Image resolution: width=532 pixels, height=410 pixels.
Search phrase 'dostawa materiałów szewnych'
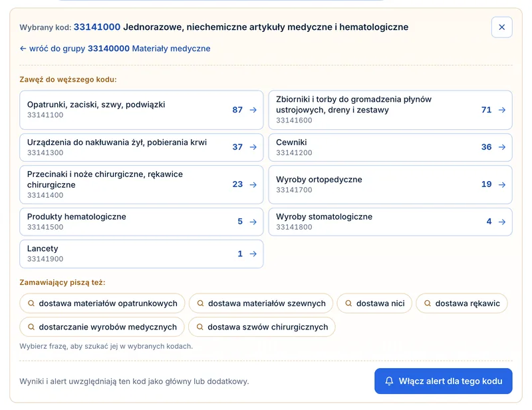[x=261, y=304]
